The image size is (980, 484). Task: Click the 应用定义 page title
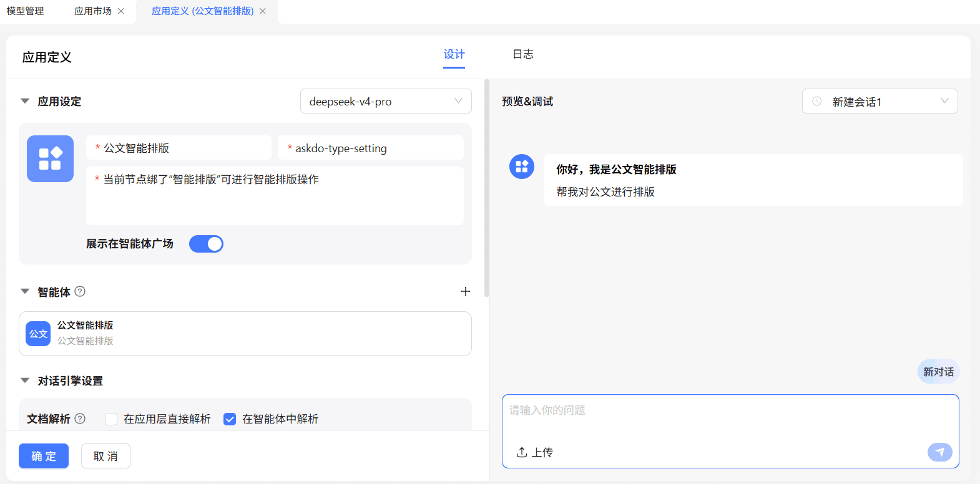click(x=47, y=57)
